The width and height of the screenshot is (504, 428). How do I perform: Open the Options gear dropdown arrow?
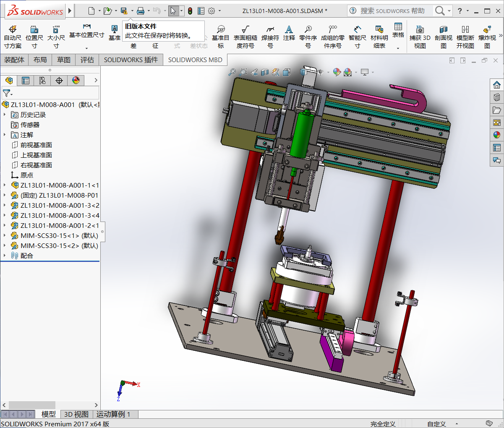point(219,11)
